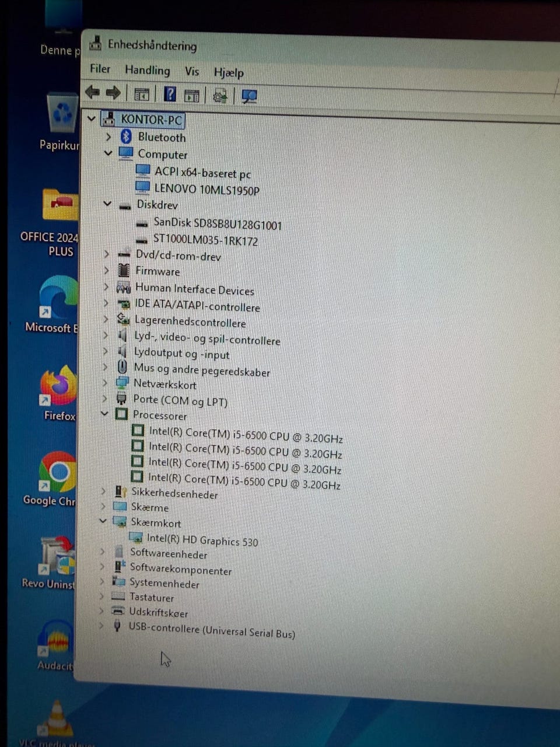Select Lydoutput og -input category
560x747 pixels.
click(x=181, y=354)
